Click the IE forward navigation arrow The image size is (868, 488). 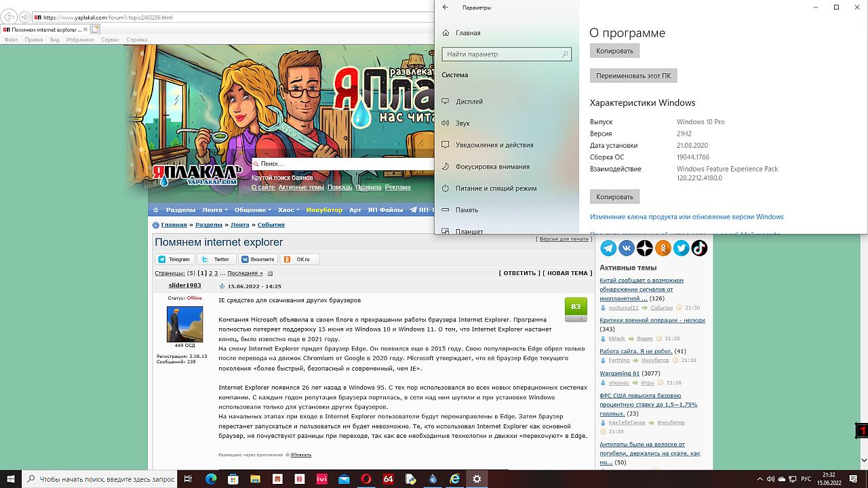[24, 17]
